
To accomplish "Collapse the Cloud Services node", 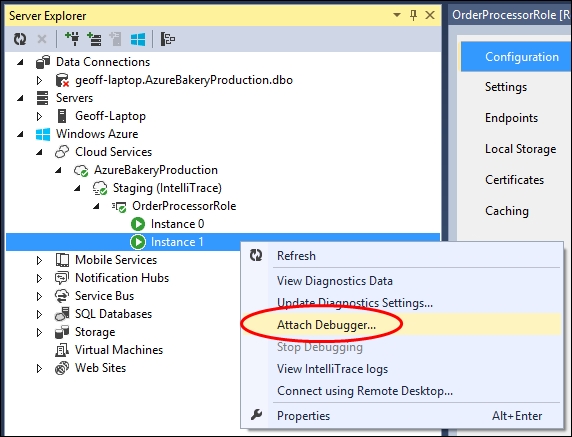I will [39, 152].
